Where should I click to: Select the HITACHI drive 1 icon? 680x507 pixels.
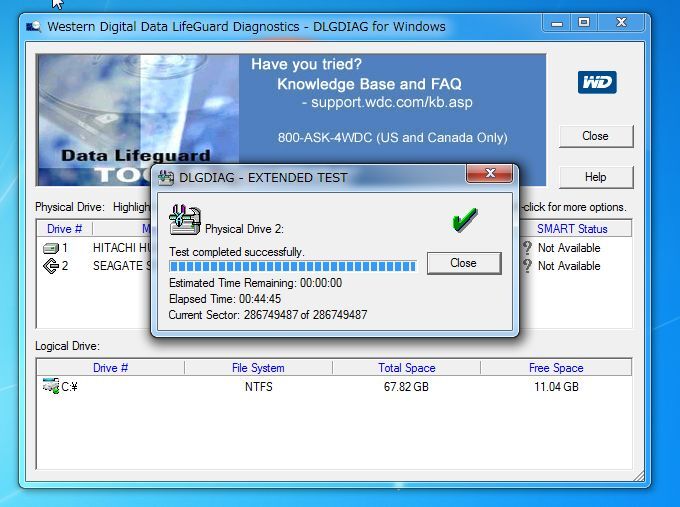click(51, 248)
